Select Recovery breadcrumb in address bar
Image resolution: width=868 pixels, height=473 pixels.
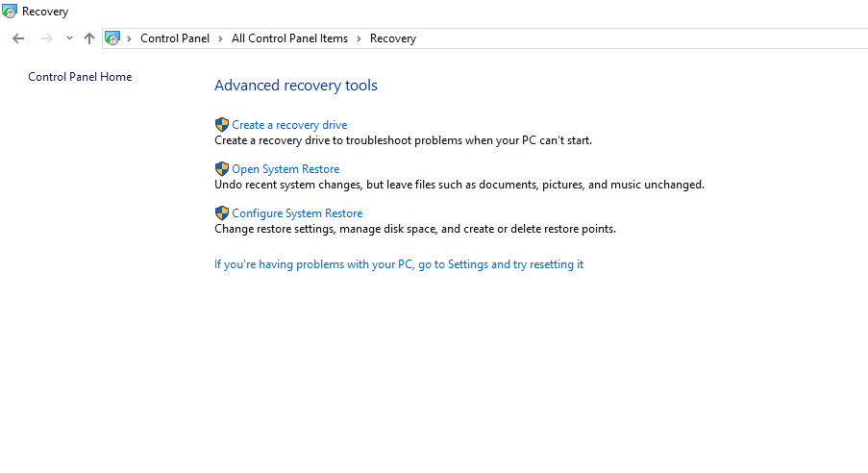(x=393, y=38)
